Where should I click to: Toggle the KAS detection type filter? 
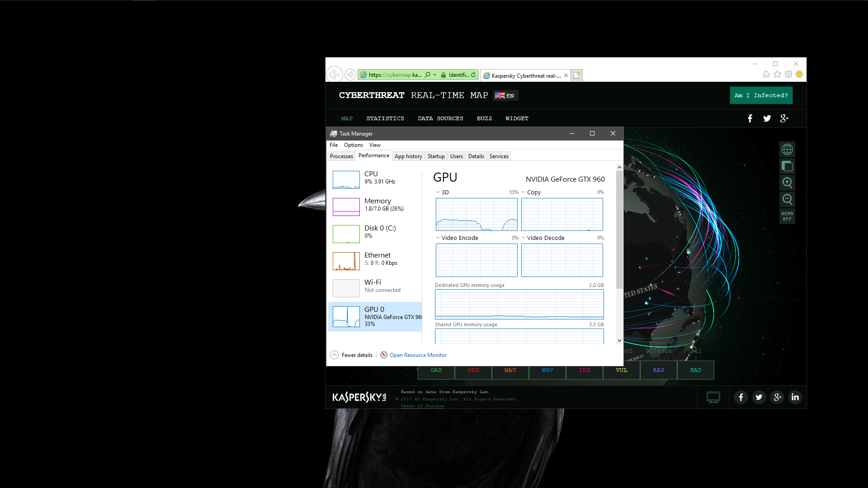pyautogui.click(x=658, y=370)
